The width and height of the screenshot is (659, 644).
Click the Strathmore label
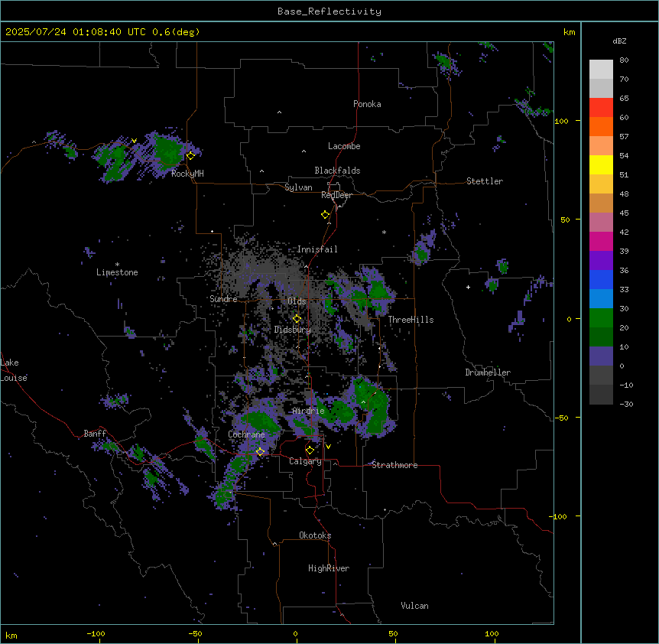click(x=394, y=465)
